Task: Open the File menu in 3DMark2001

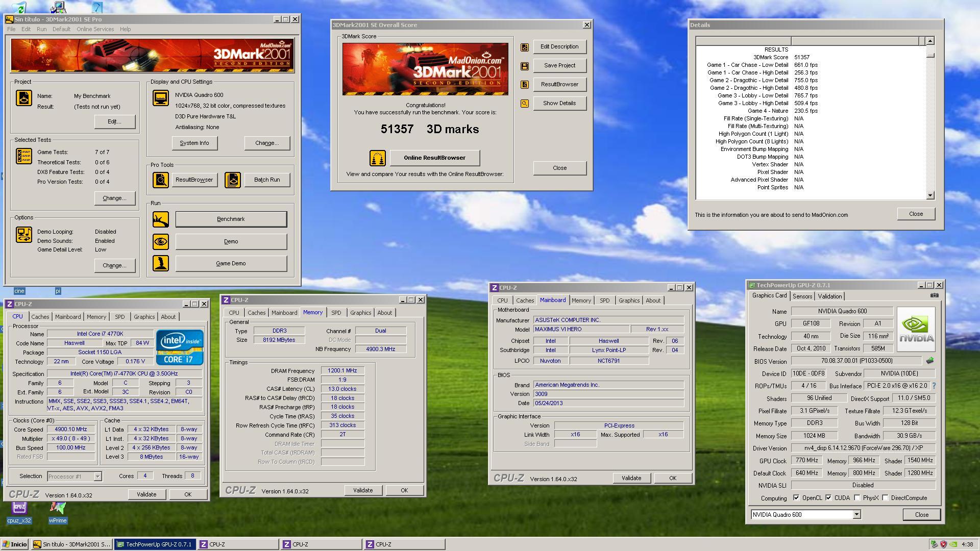Action: pyautogui.click(x=11, y=29)
